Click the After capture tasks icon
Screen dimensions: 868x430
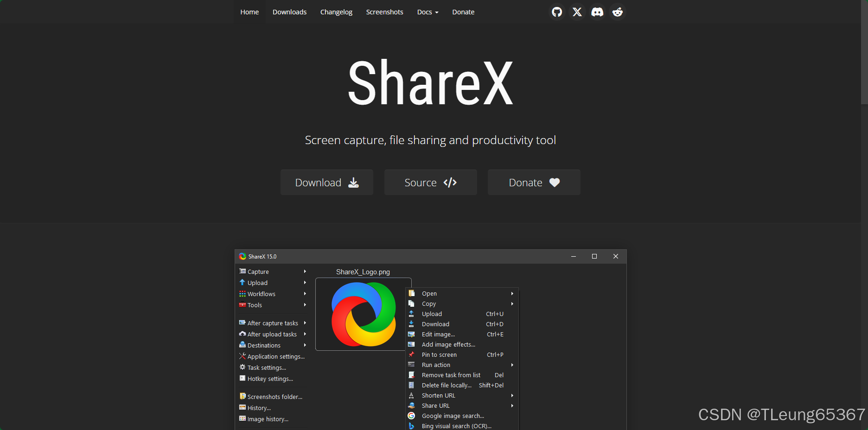tap(243, 322)
